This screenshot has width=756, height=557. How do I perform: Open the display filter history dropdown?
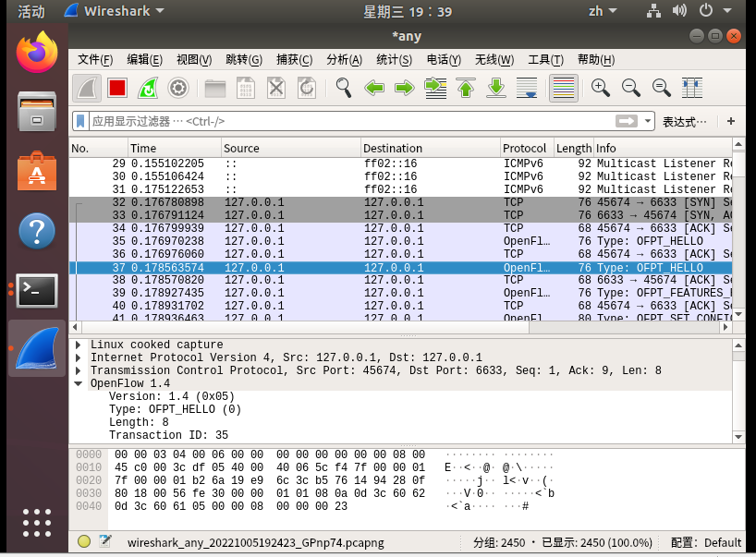coord(648,121)
